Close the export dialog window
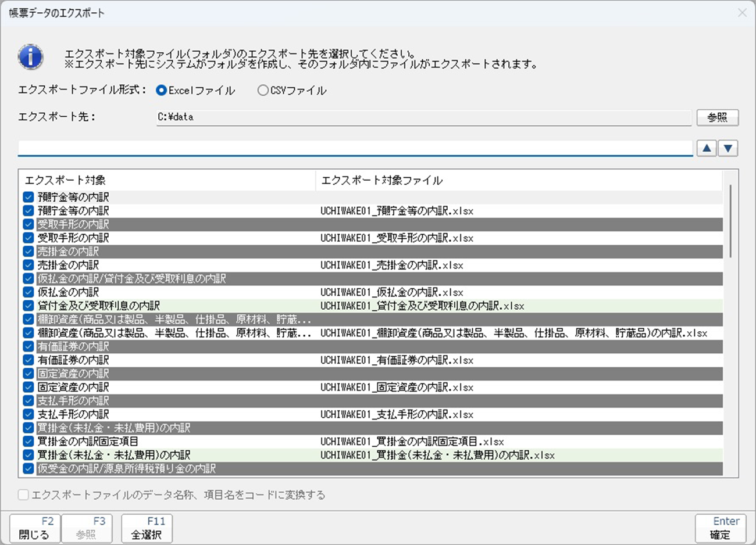 tap(742, 13)
